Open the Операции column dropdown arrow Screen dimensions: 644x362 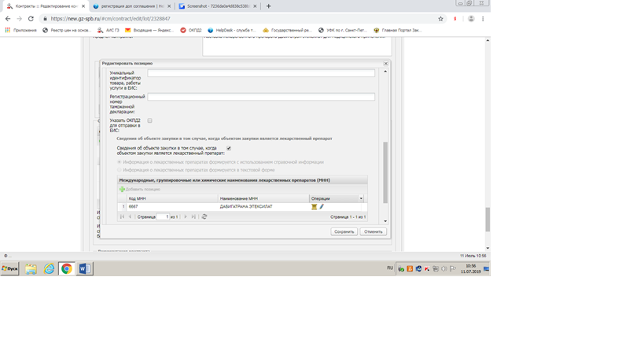pyautogui.click(x=361, y=198)
